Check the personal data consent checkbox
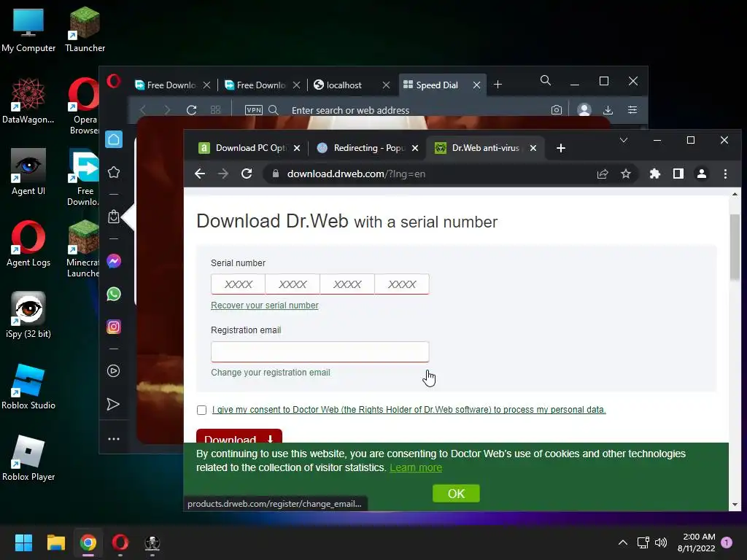The width and height of the screenshot is (747, 560). tap(201, 410)
